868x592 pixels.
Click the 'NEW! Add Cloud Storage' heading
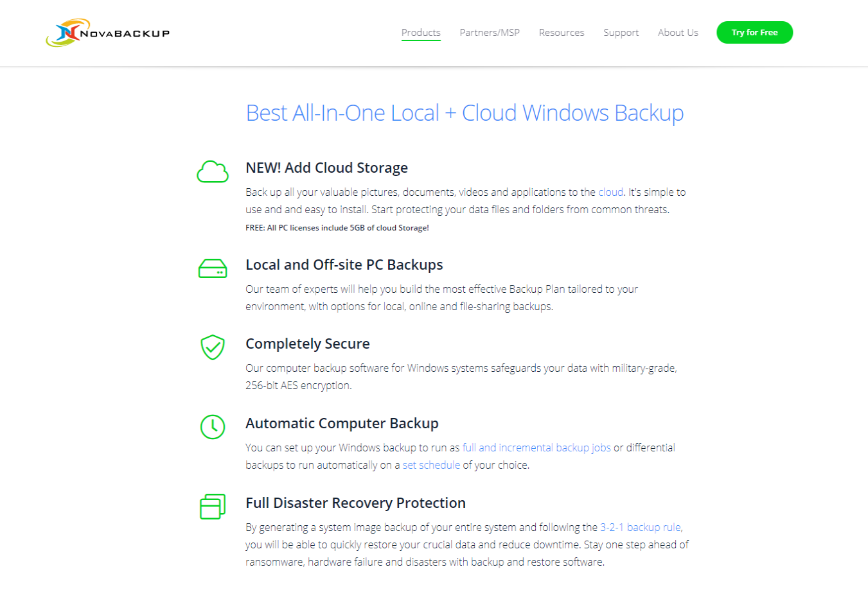tap(326, 168)
